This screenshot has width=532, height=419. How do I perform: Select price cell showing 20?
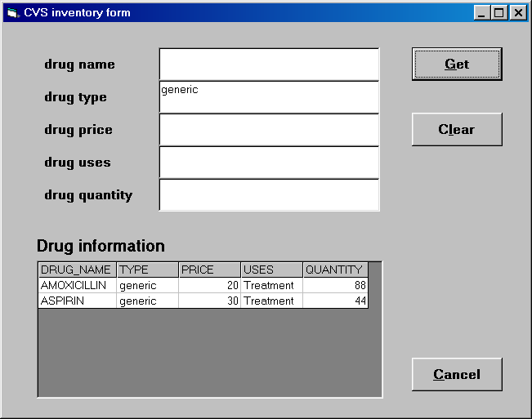[x=210, y=285]
